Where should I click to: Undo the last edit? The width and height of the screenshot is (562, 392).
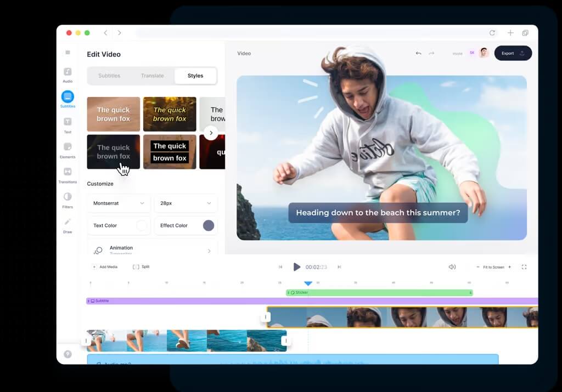(x=418, y=53)
